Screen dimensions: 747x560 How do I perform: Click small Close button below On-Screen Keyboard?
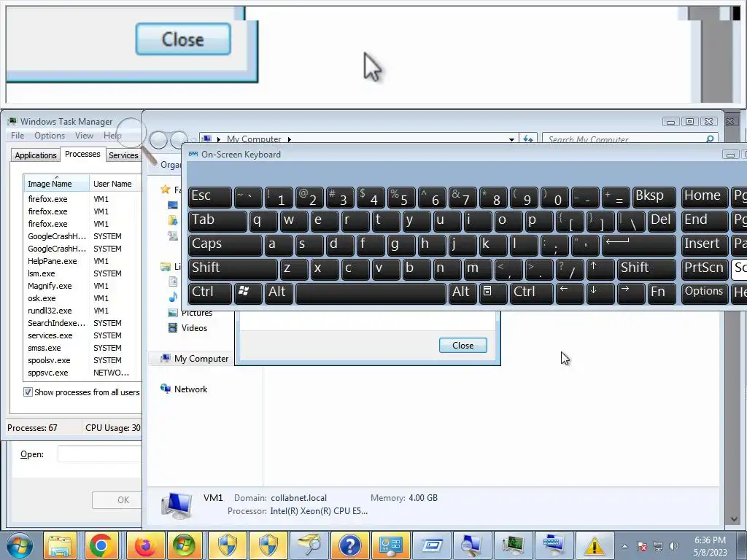[x=462, y=345]
